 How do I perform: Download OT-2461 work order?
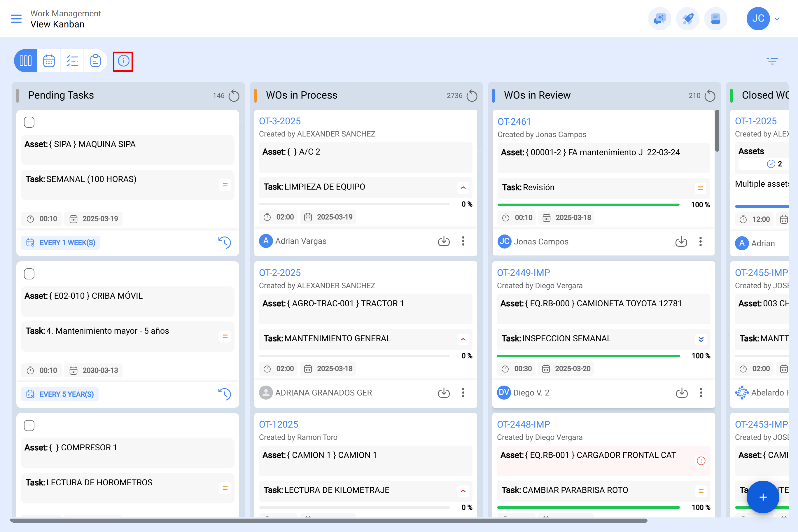pyautogui.click(x=681, y=242)
